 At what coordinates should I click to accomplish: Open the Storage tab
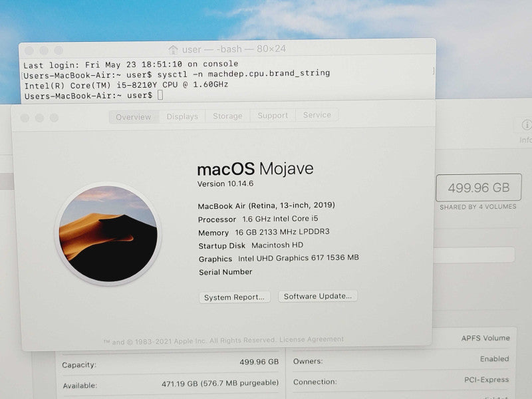click(227, 116)
